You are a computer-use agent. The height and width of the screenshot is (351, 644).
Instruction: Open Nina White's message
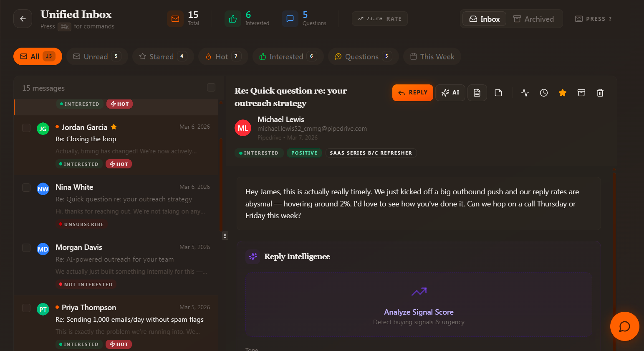(x=116, y=205)
